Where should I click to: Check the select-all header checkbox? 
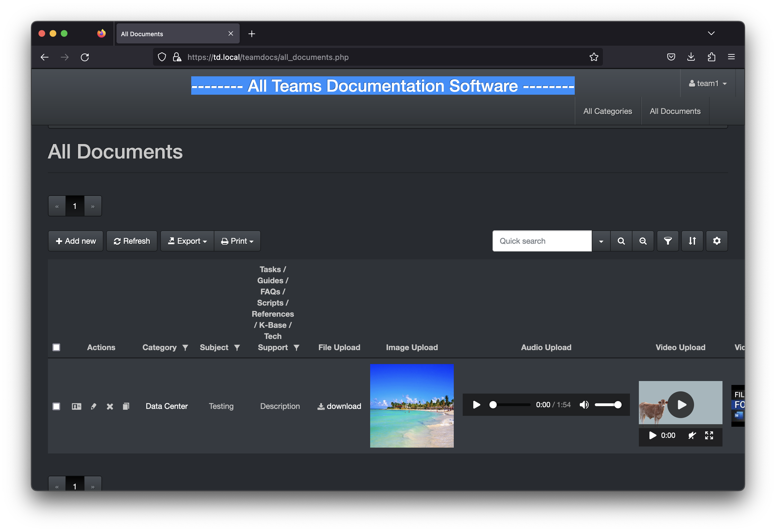56,347
